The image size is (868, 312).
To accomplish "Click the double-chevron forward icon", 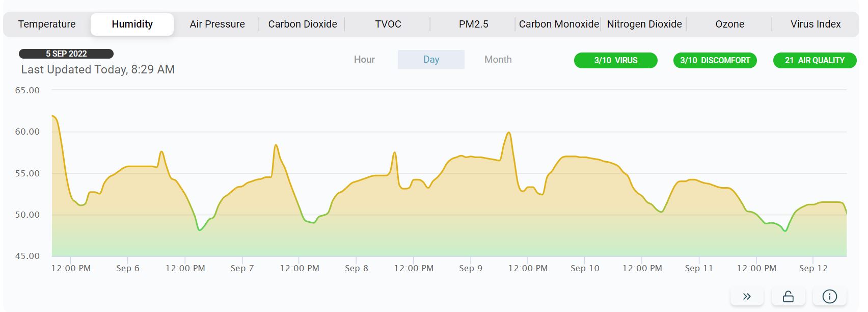I will 747,297.
